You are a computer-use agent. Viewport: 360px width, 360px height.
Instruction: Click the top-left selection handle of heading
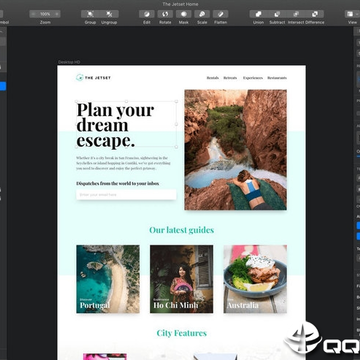pos(77,101)
